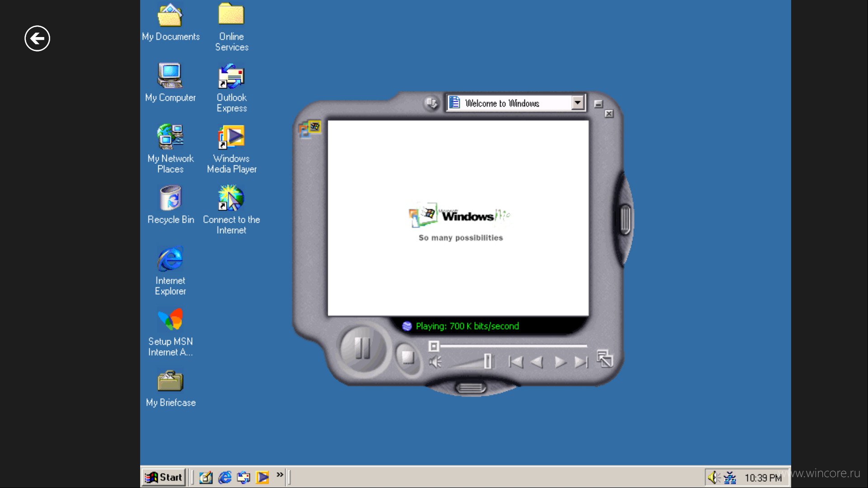Click the volume tray icon
The width and height of the screenshot is (868, 488).
(x=713, y=478)
